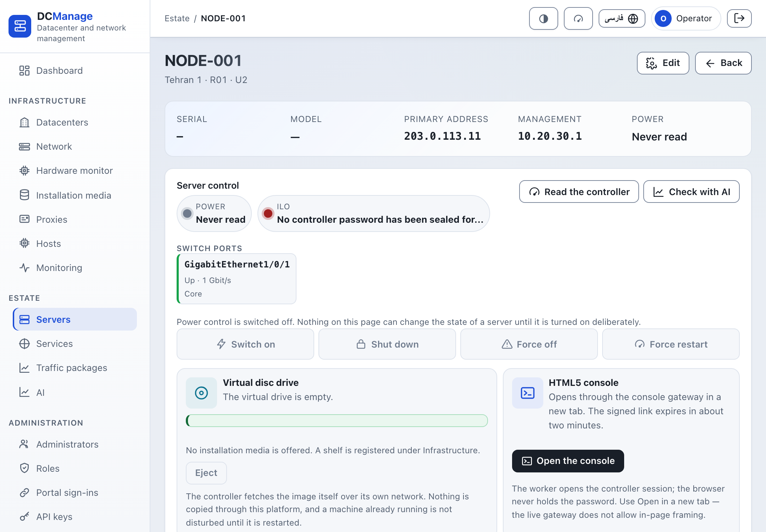766x532 pixels.
Task: Click the HTML5 console terminal icon
Action: (527, 393)
